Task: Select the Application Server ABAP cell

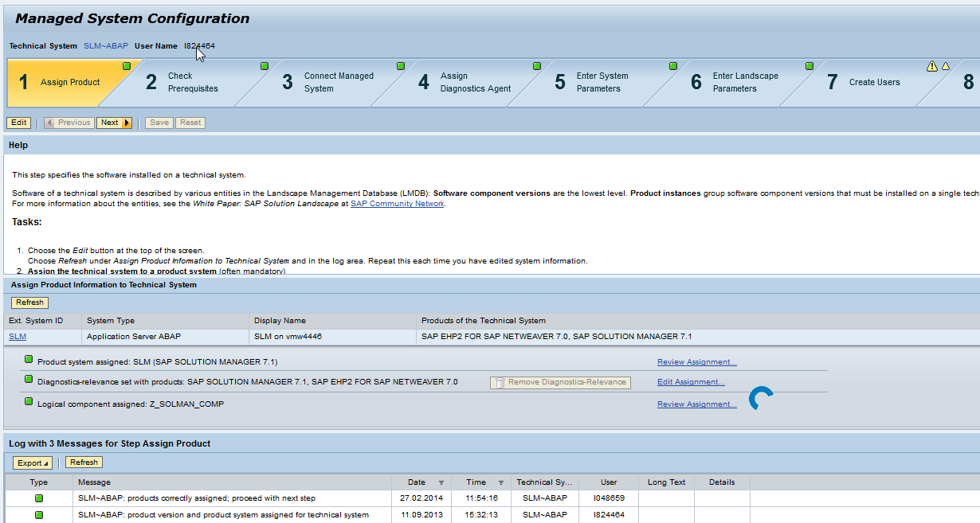Action: 165,337
